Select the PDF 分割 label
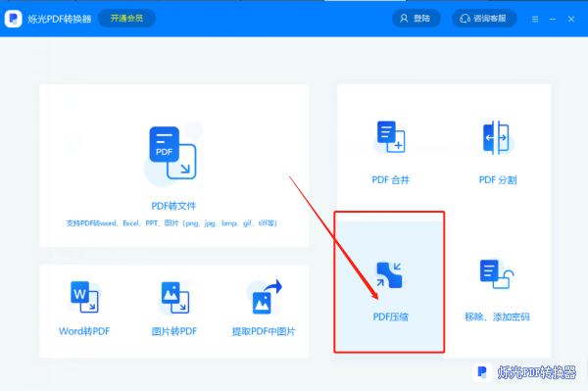Screen dimensions: 588x391 tap(498, 180)
